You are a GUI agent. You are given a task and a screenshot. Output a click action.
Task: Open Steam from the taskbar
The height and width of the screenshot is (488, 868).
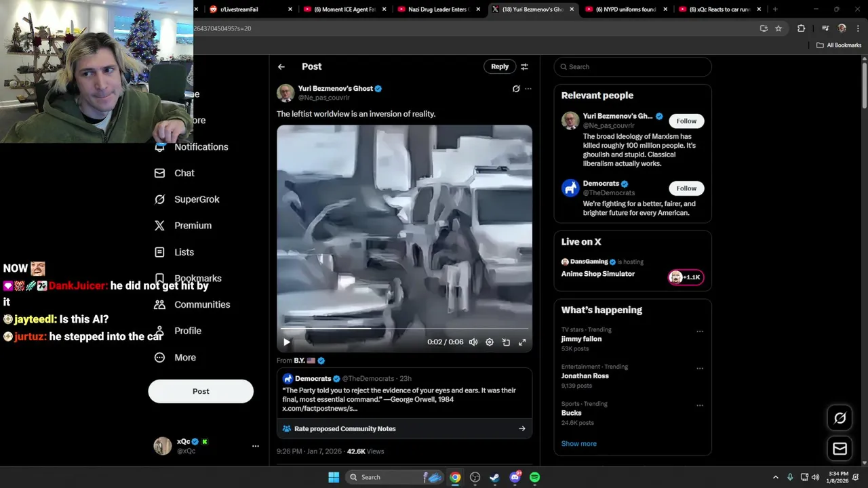click(x=495, y=477)
